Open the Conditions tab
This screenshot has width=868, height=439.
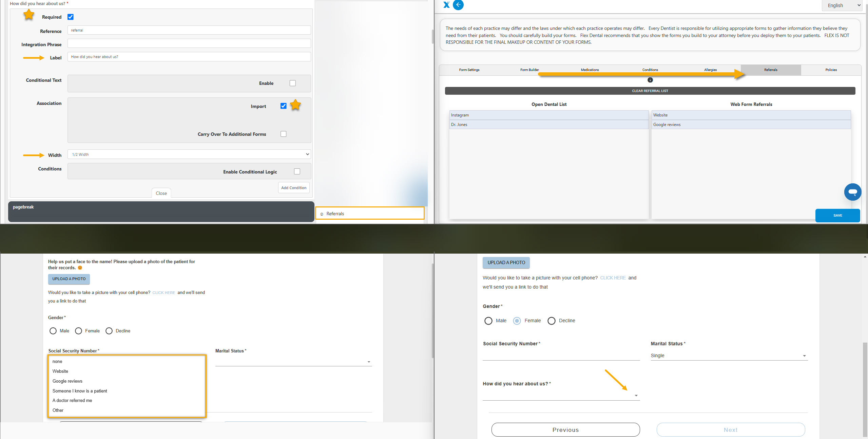650,70
